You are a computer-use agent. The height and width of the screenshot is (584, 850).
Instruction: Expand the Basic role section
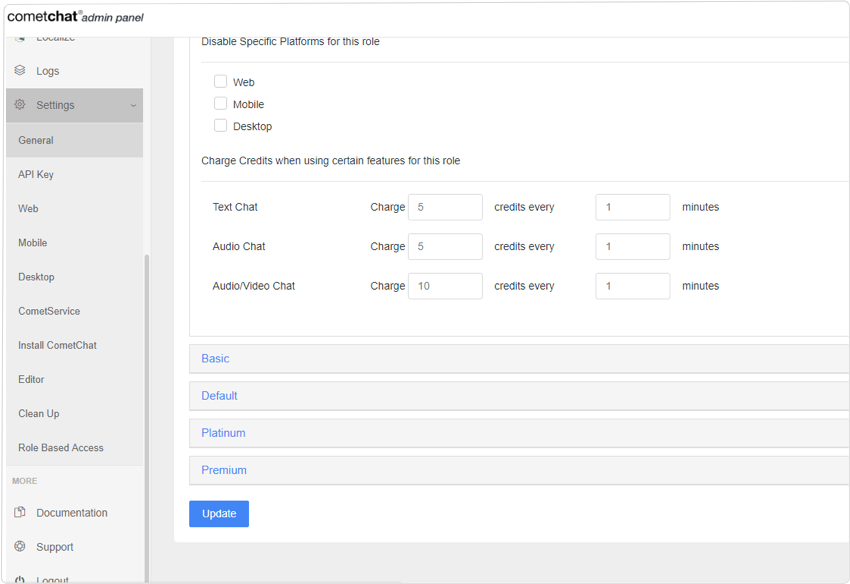215,359
